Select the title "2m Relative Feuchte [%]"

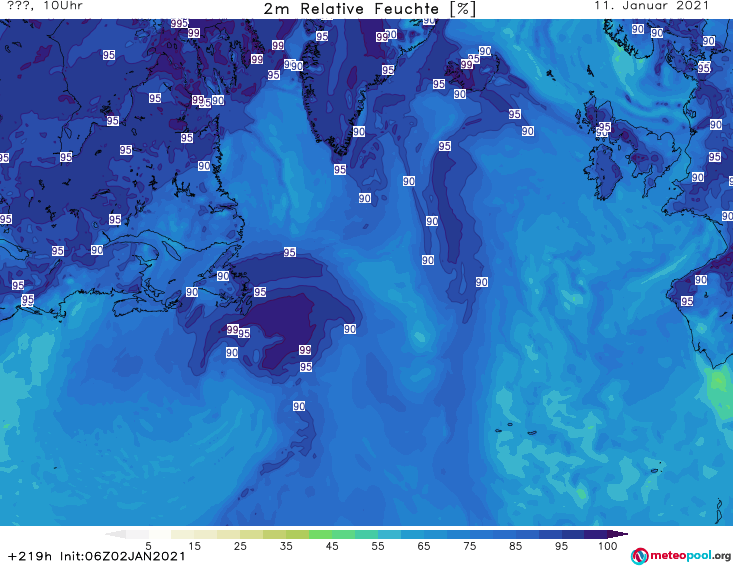tap(369, 9)
